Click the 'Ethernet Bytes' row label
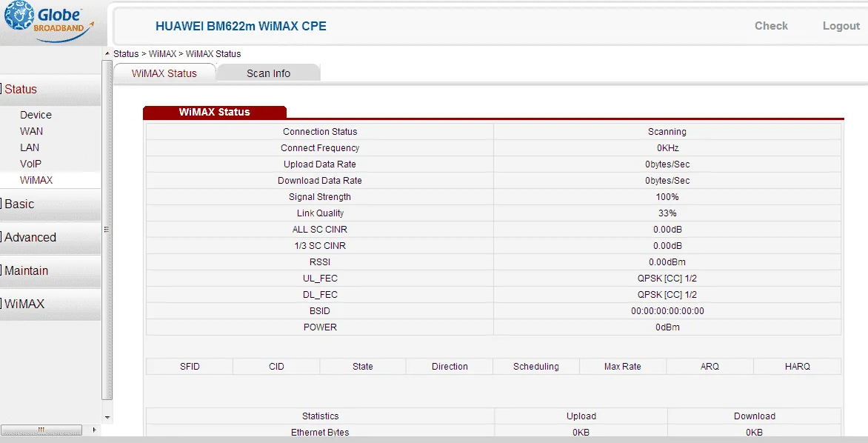 point(320,433)
